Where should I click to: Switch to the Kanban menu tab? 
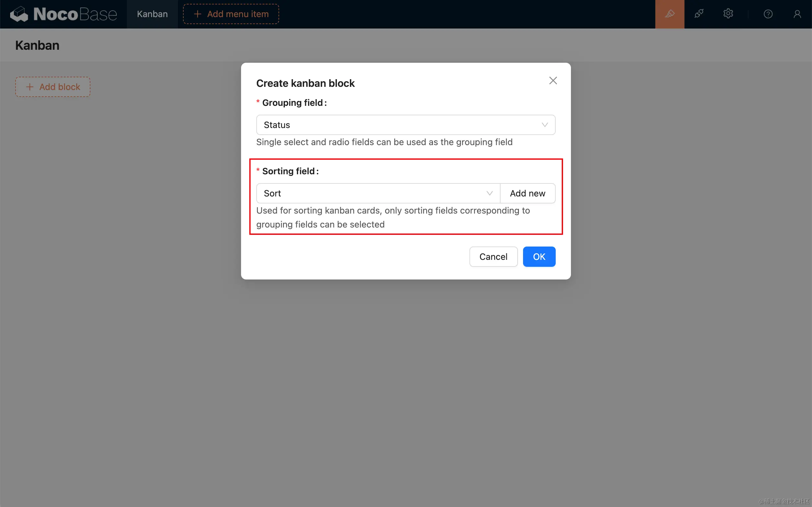pyautogui.click(x=152, y=14)
